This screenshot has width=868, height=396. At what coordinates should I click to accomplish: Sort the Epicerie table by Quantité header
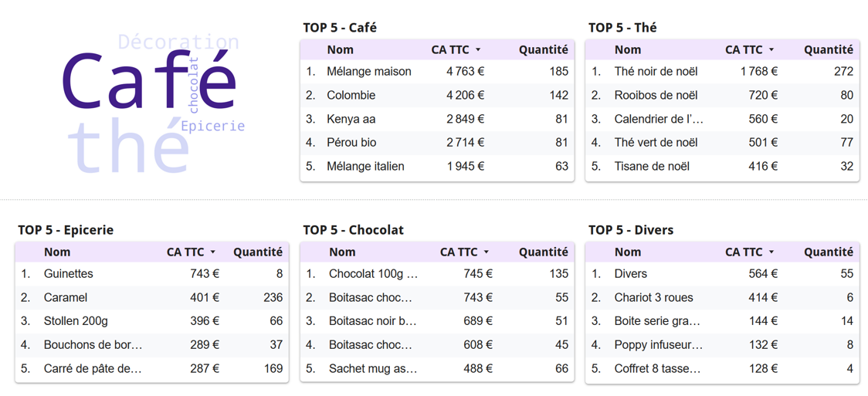pyautogui.click(x=258, y=252)
